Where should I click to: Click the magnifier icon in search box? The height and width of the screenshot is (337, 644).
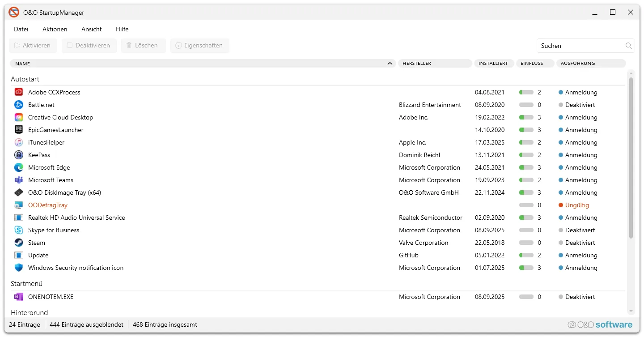click(629, 46)
